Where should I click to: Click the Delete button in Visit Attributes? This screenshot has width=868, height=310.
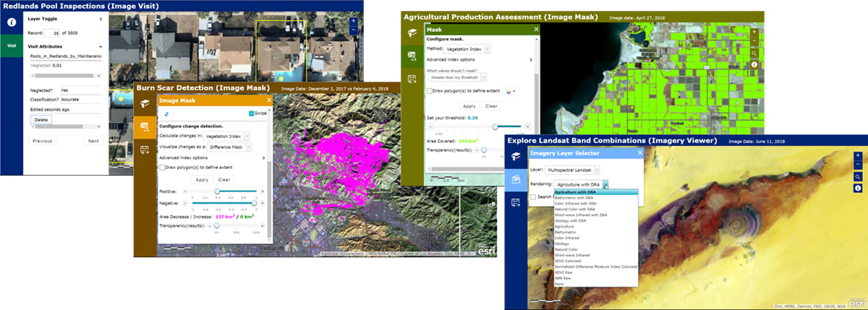click(41, 119)
